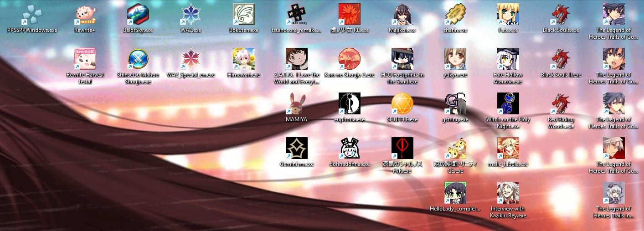Open H2O Footprints in the Sand.exe
644x231 pixels.
click(402, 59)
